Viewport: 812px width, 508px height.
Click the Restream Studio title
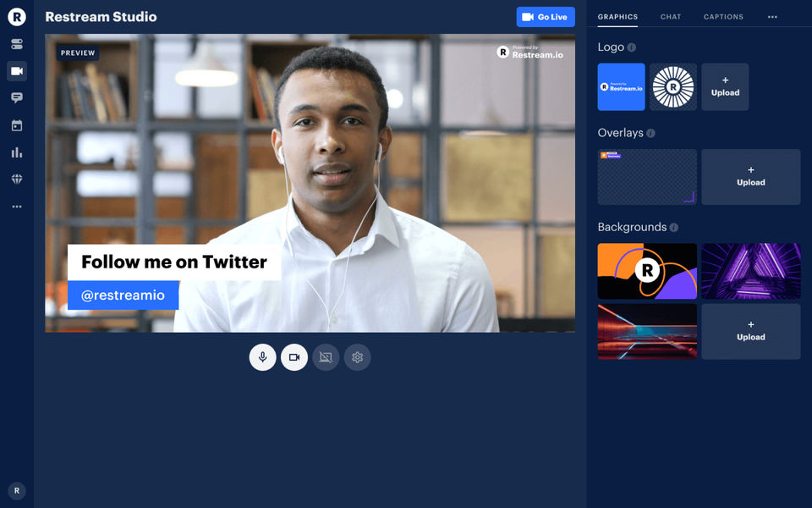101,17
